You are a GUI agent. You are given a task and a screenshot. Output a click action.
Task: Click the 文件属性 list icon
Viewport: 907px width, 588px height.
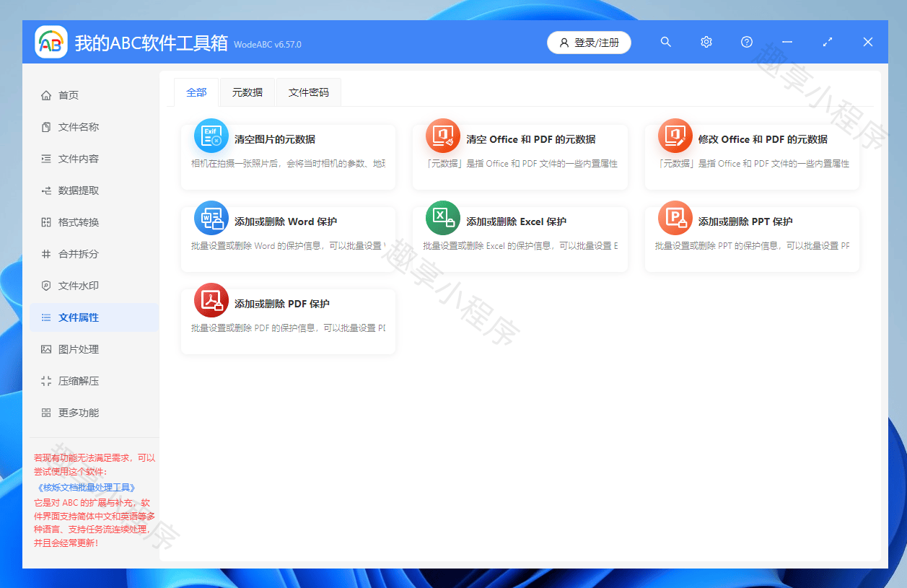(46, 317)
